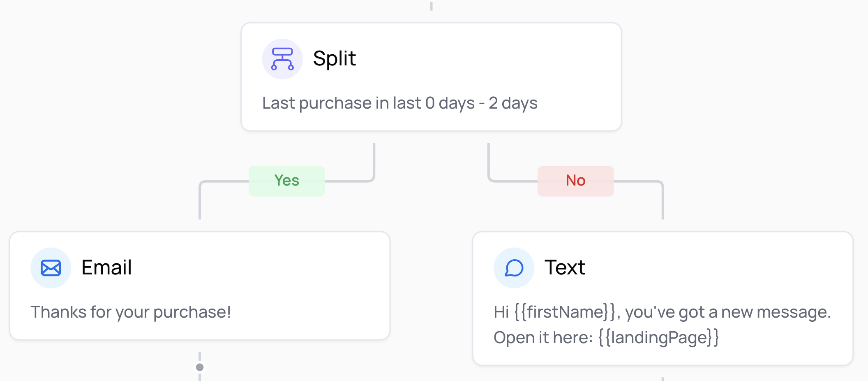The height and width of the screenshot is (381, 868).
Task: Click the Yes branch line entering Email node
Action: point(200,206)
